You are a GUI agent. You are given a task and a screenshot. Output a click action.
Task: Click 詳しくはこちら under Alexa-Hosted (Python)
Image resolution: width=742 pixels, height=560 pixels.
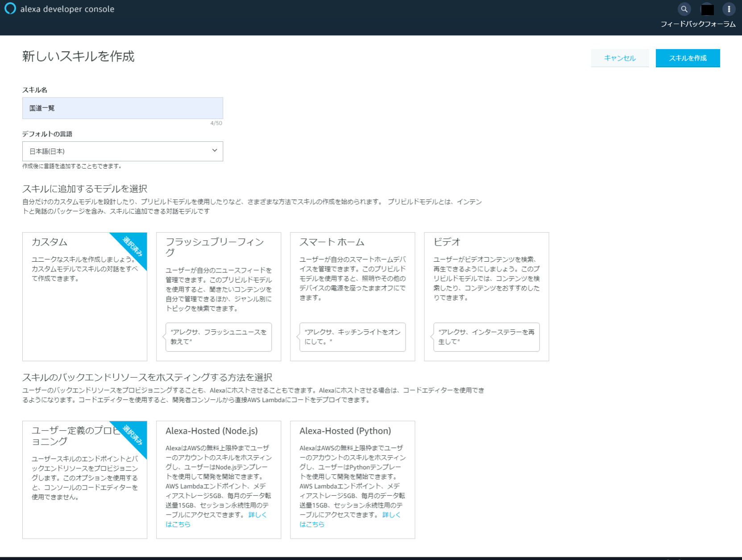click(x=391, y=515)
